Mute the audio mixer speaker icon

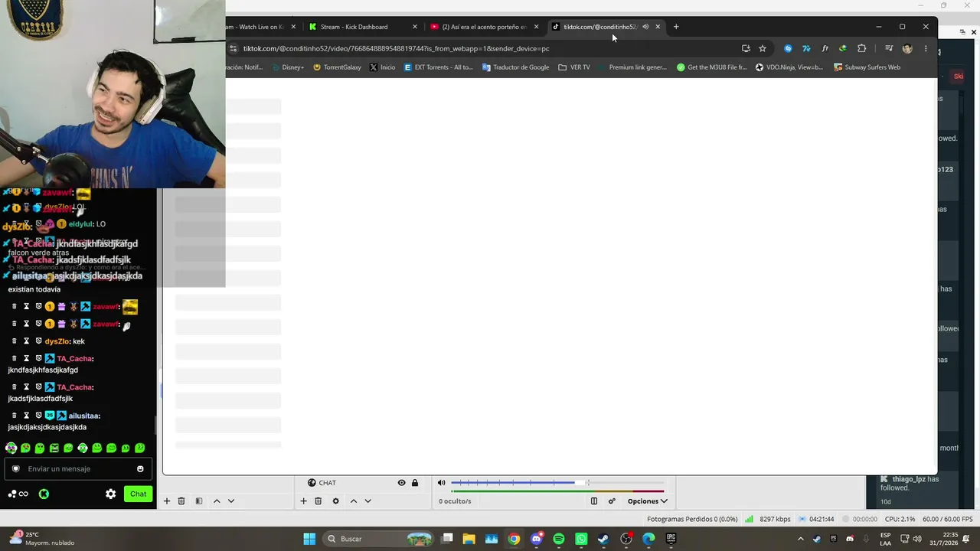[x=441, y=483]
